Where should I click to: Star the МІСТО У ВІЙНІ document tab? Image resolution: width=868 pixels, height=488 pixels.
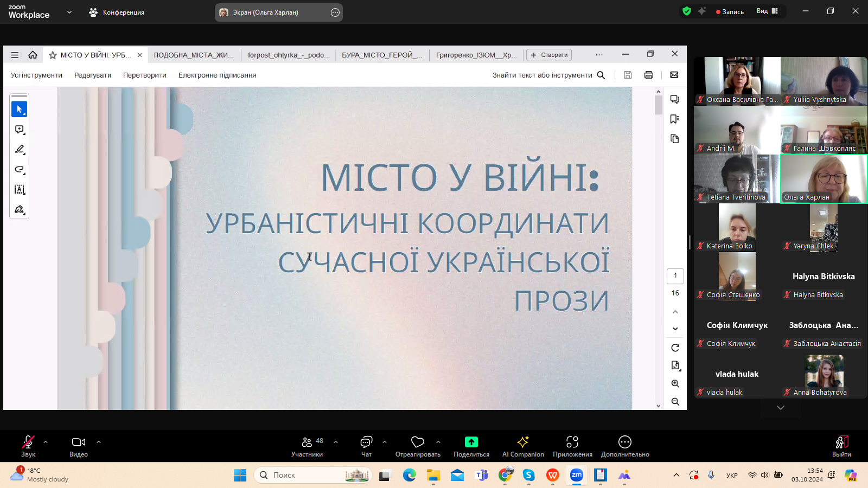(x=53, y=55)
